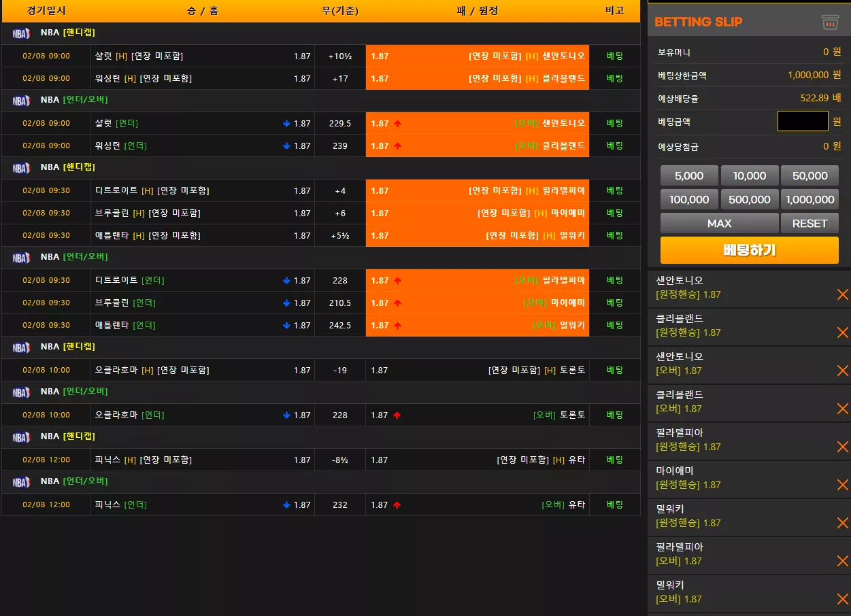Choose 애틀랜타 home handicap +5½
The image size is (851, 616).
[203, 236]
